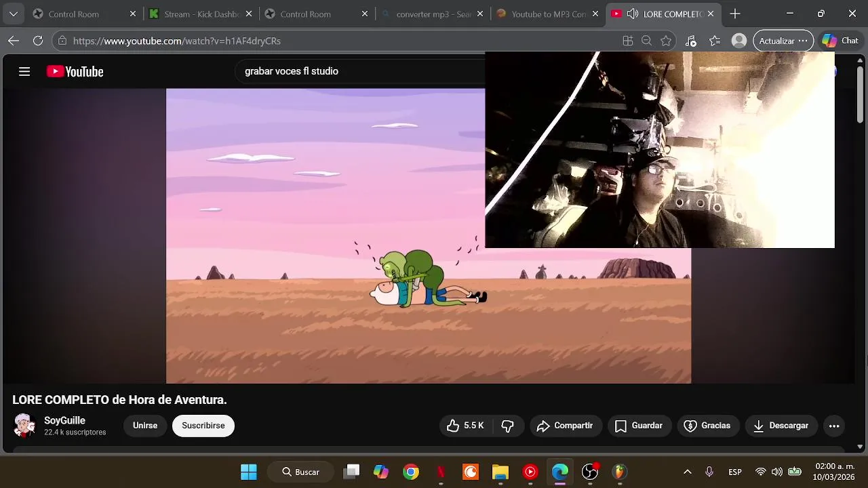Viewport: 868px width, 488px height.
Task: Open the browser profile avatar
Action: coord(739,41)
